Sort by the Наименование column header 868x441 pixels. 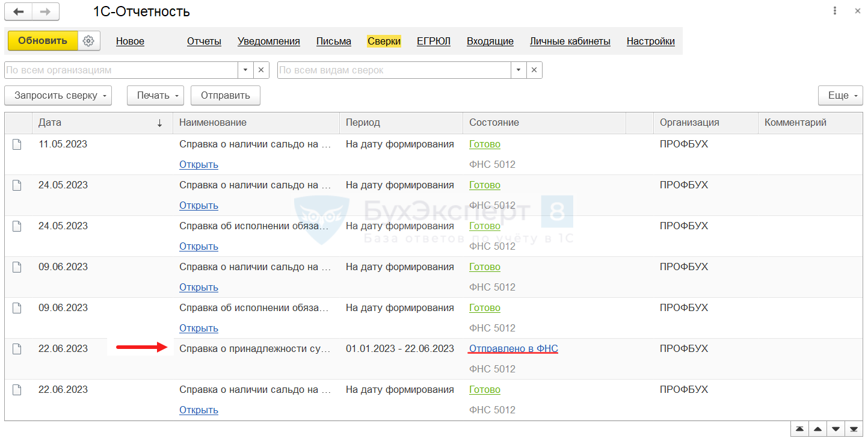pyautogui.click(x=256, y=123)
